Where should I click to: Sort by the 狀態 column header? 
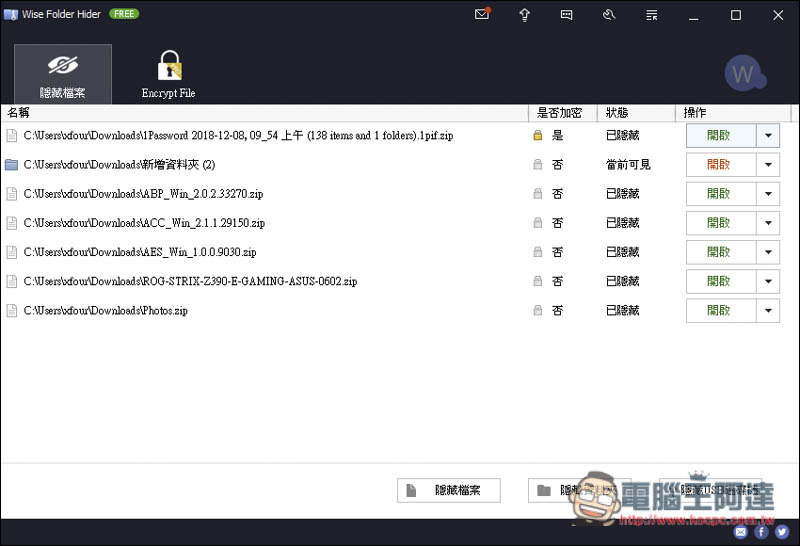click(636, 113)
